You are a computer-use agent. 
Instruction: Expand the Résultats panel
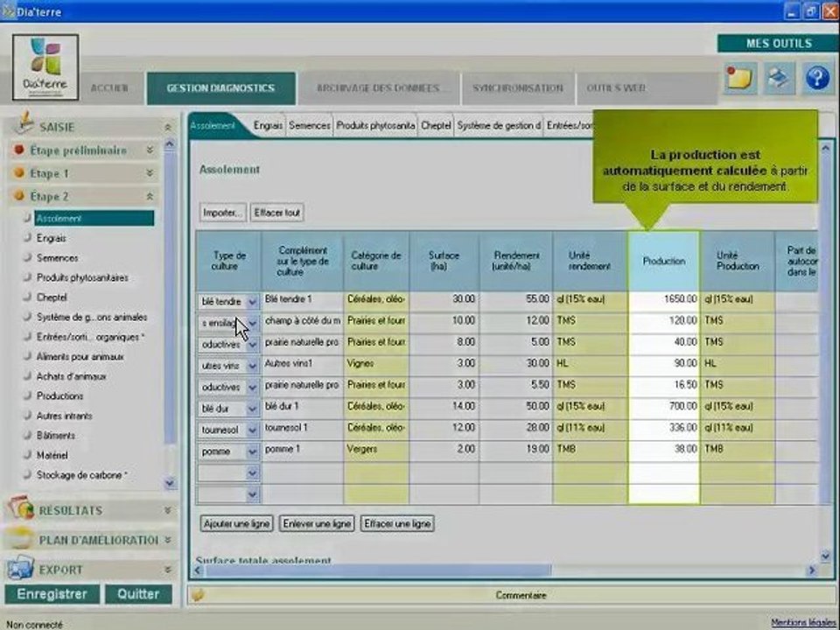pos(168,510)
